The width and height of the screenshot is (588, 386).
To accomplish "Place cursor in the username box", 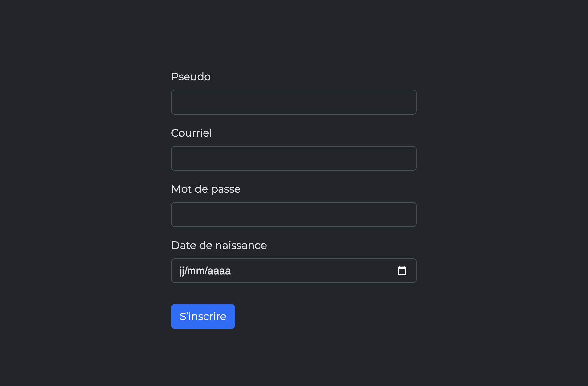I will click(x=294, y=102).
